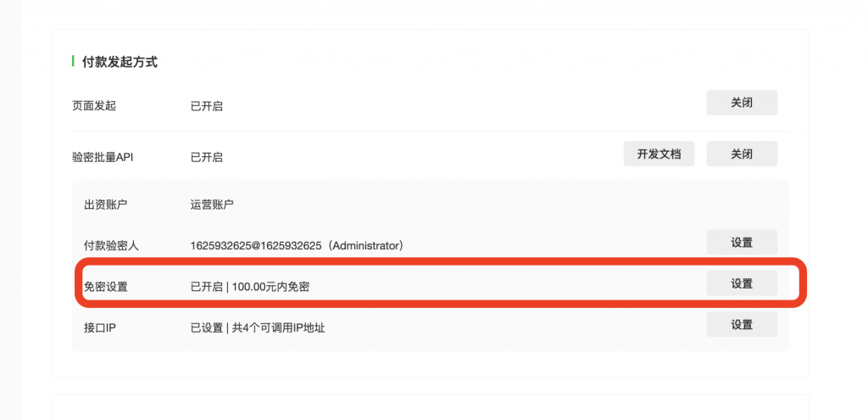868x420 pixels.
Task: Click the green accent bar beside 付款发起方式
Action: pyautogui.click(x=73, y=61)
